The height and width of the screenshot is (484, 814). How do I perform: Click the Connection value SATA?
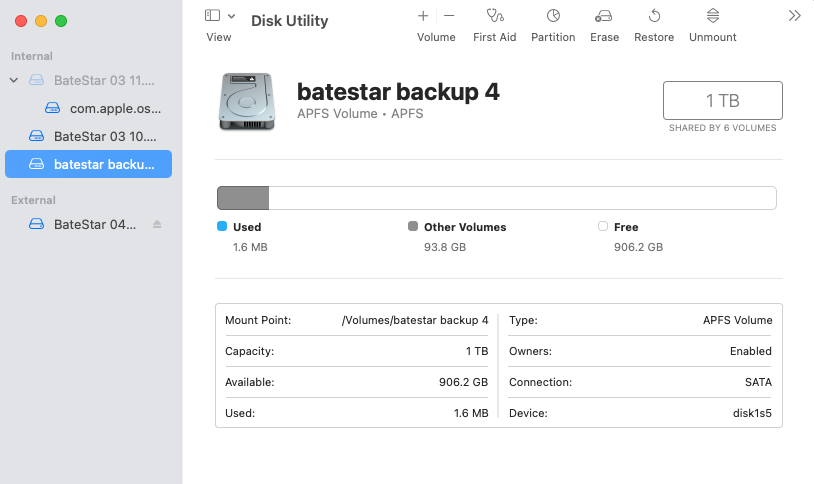coord(758,382)
